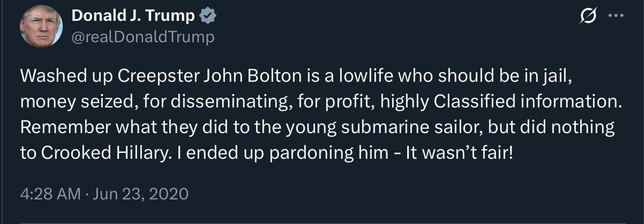Image resolution: width=644 pixels, height=224 pixels.
Task: Click the blue verified checkmark badge
Action: pos(207,16)
